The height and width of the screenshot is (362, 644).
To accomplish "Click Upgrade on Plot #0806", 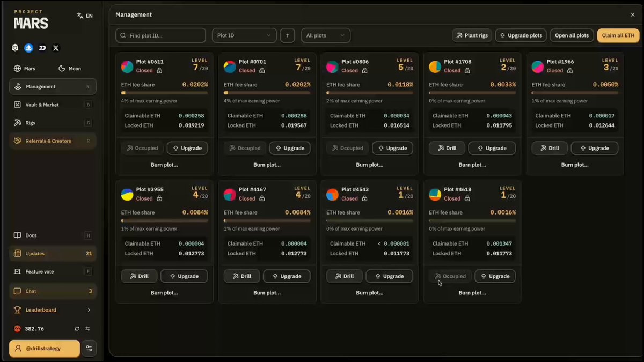I will [x=392, y=148].
